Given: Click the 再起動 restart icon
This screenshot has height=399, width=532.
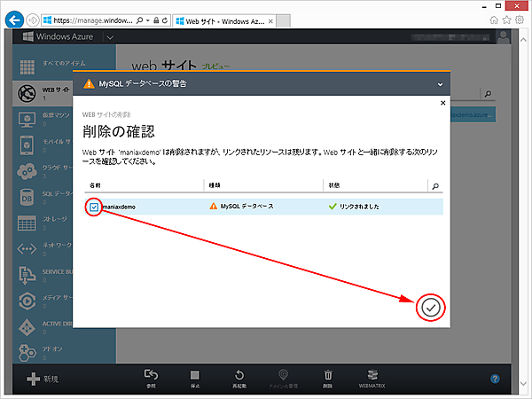Looking at the screenshot, I should point(239,375).
